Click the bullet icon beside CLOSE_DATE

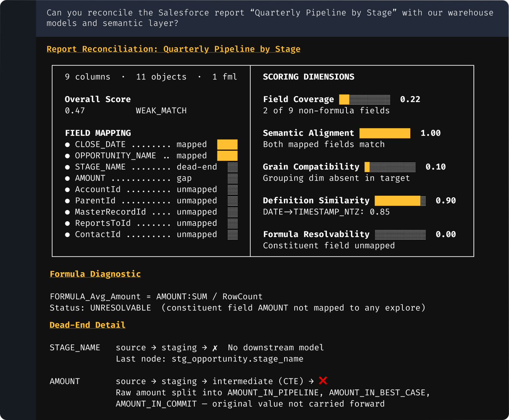tap(67, 144)
